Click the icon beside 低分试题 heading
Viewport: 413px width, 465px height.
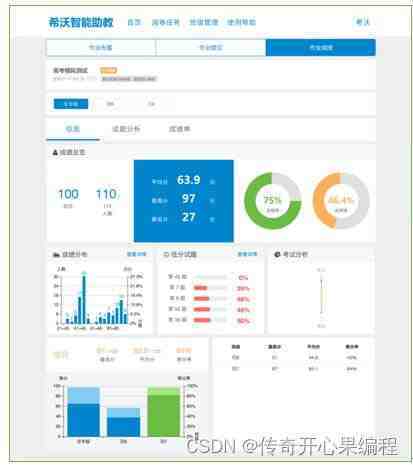coord(166,255)
